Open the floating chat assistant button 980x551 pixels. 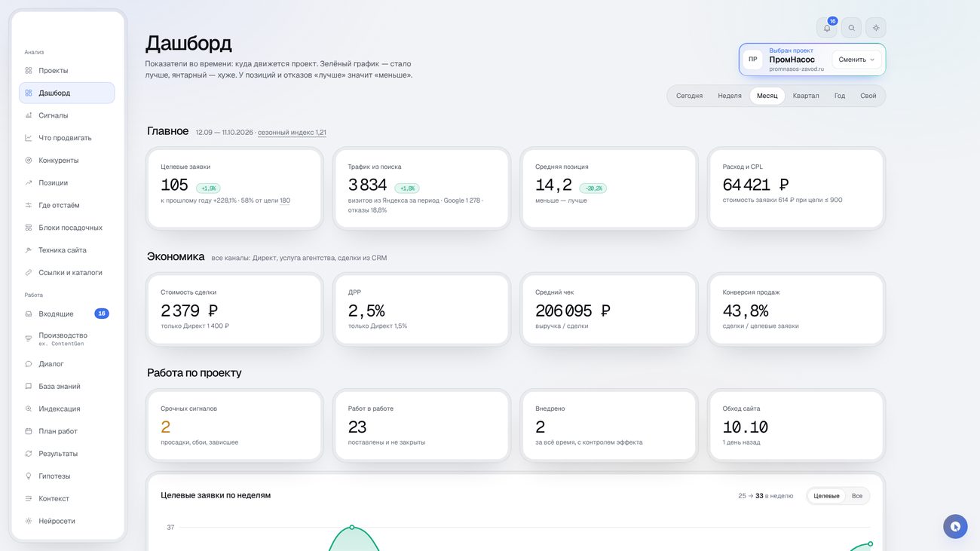pos(955,526)
